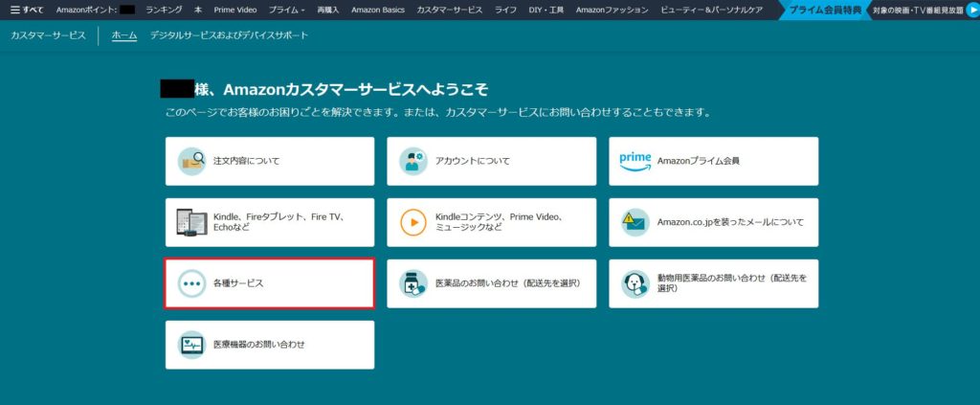Viewport: 980px width, 405px height.
Task: Select the ホーム tab in the sub navigation
Action: 124,35
